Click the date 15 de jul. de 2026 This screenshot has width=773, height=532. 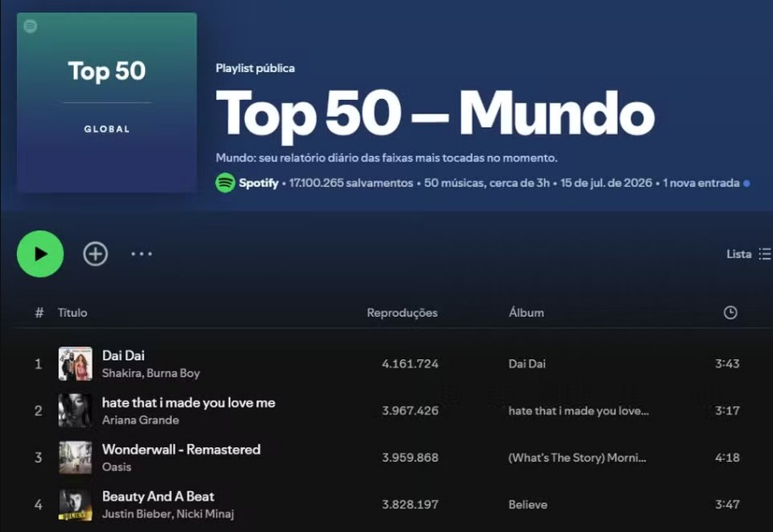[606, 183]
